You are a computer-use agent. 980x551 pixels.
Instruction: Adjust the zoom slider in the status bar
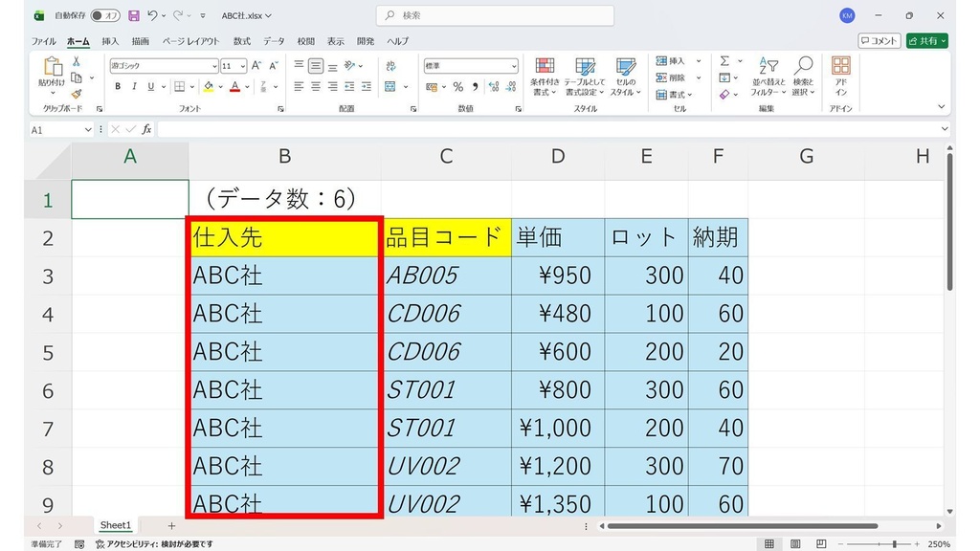click(x=895, y=543)
